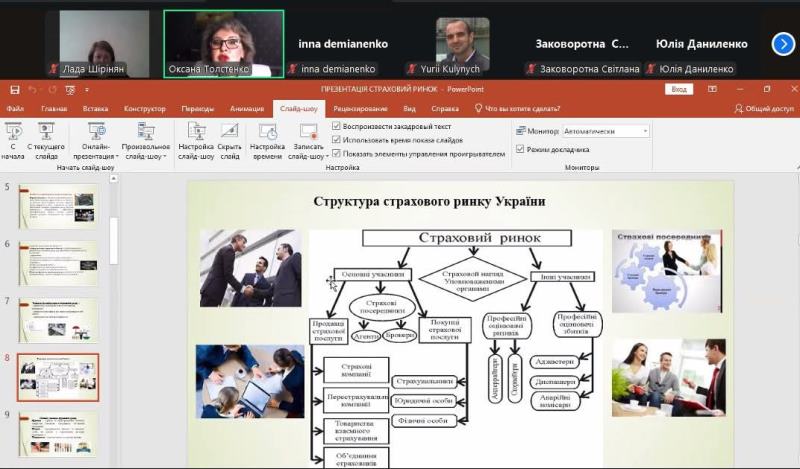Start slideshow from beginning icon
This screenshot has width=800, height=469.
pyautogui.click(x=13, y=131)
